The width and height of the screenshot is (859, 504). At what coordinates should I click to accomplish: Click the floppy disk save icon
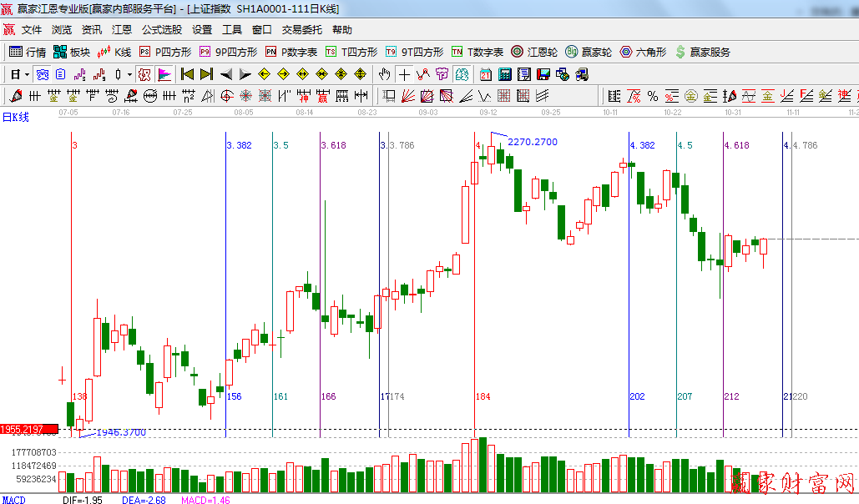543,74
